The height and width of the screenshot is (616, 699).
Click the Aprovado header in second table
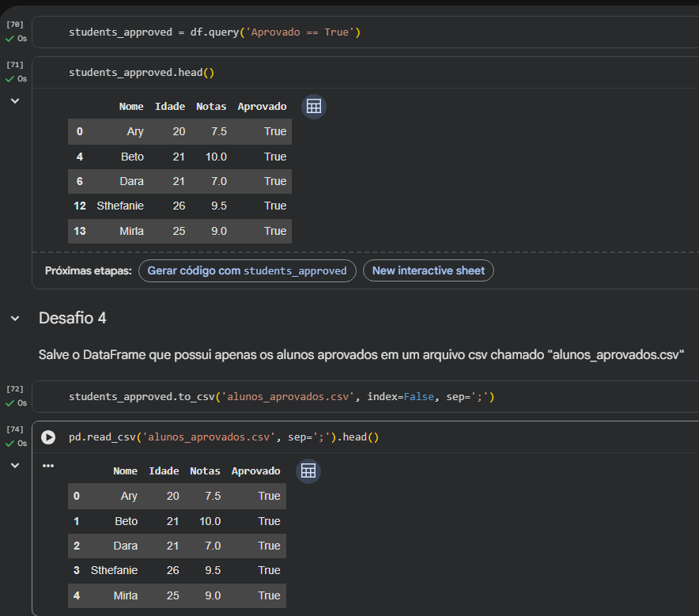256,471
